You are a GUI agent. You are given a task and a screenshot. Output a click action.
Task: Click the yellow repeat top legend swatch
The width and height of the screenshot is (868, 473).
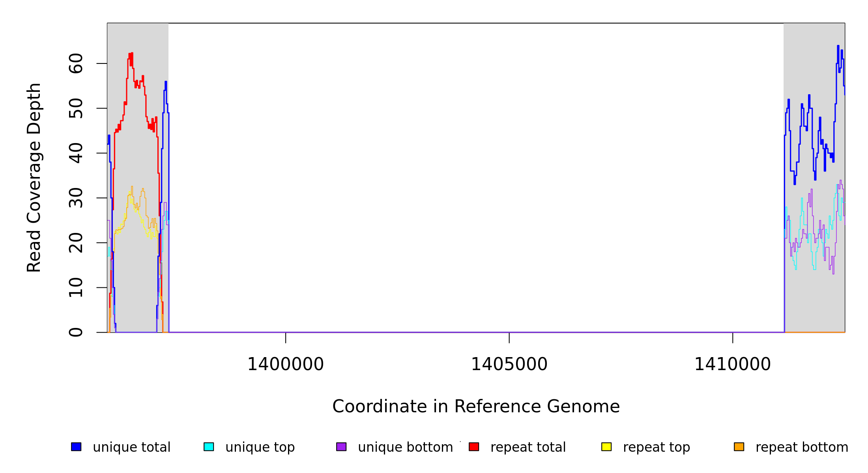click(606, 447)
